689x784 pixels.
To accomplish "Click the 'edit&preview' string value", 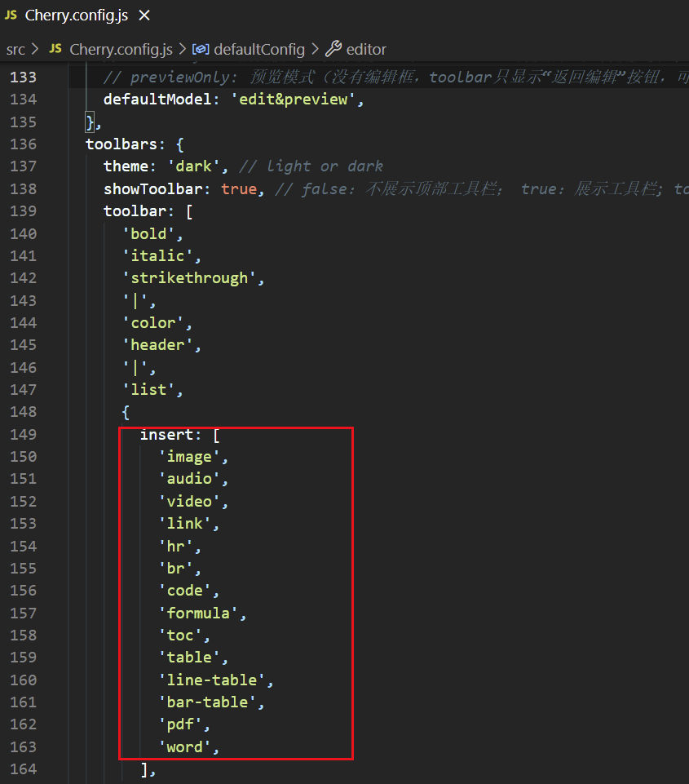I will 294,99.
